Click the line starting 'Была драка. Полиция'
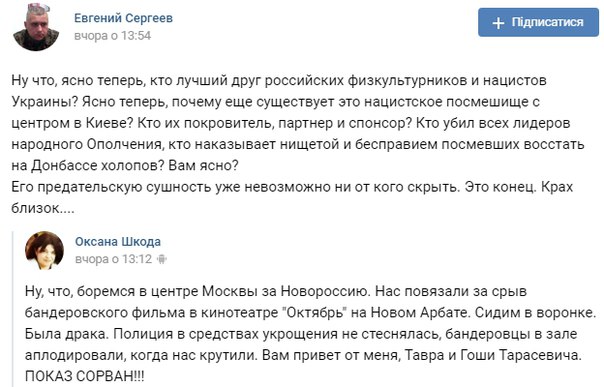This screenshot has width=604, height=387. pyautogui.click(x=301, y=333)
